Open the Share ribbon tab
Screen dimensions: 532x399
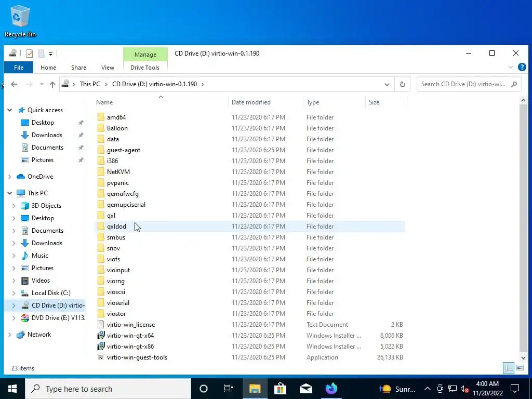click(78, 68)
